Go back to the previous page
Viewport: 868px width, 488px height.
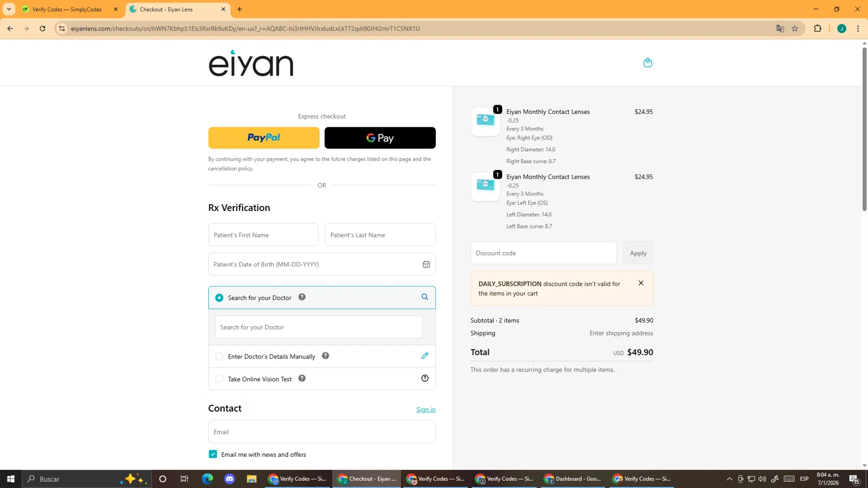tap(10, 28)
